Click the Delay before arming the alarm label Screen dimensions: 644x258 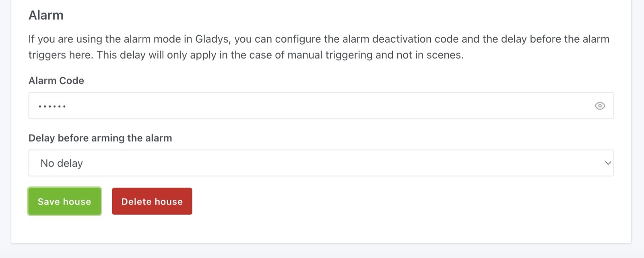click(100, 138)
